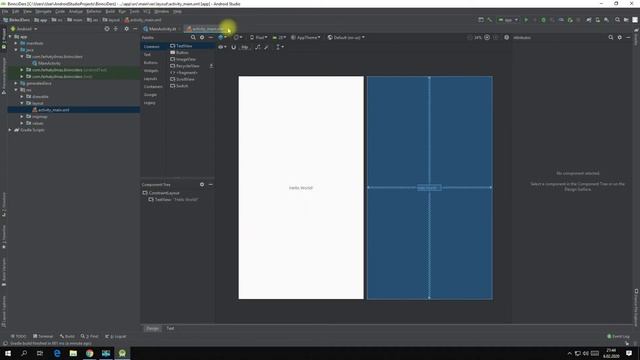
Task: Expand the manifests folder
Action: [x=16, y=43]
